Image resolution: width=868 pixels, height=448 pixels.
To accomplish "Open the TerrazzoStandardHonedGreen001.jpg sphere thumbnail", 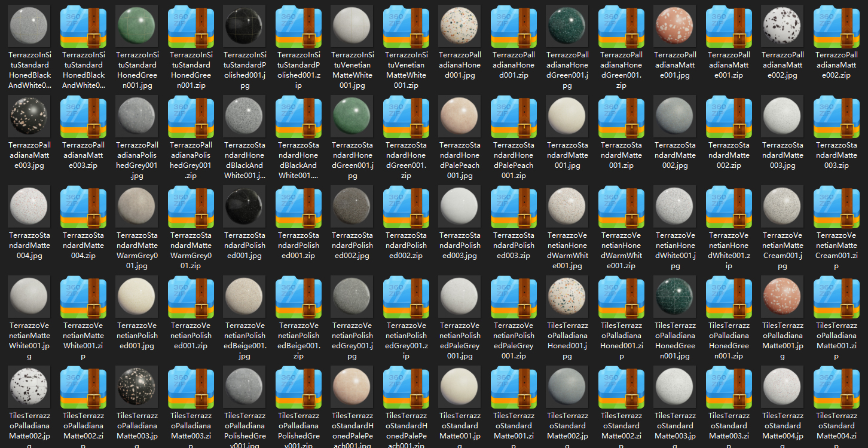I will coord(353,117).
